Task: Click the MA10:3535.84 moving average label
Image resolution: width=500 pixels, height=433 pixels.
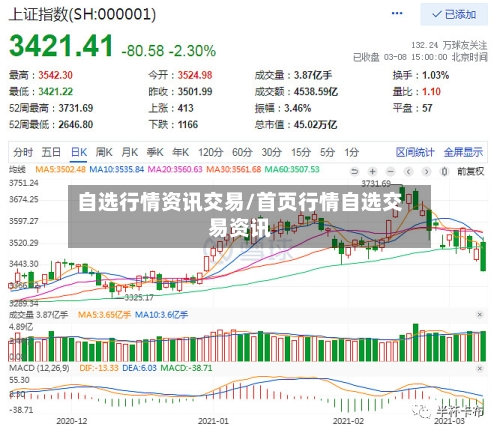Action: 117,169
